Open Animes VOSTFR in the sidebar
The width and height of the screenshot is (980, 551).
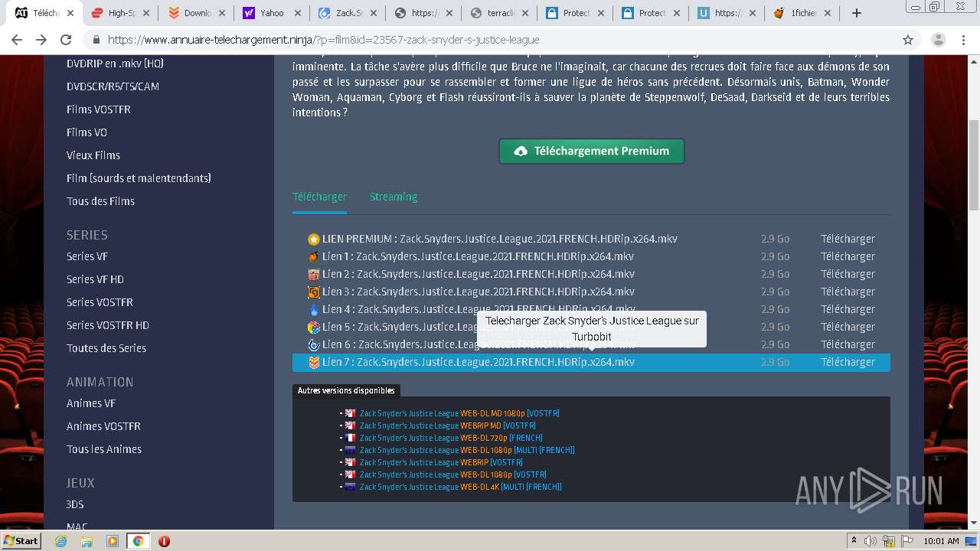103,426
